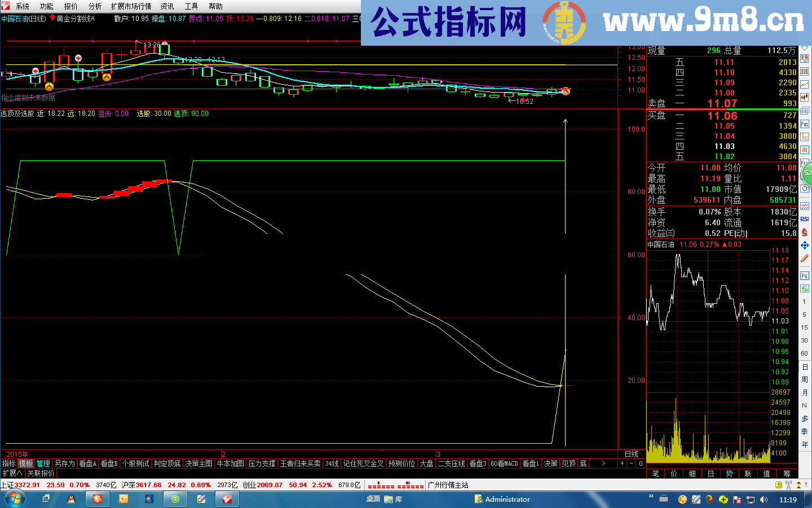Click the + zoom in chart button
The width and height of the screenshot is (812, 508).
(x=623, y=463)
